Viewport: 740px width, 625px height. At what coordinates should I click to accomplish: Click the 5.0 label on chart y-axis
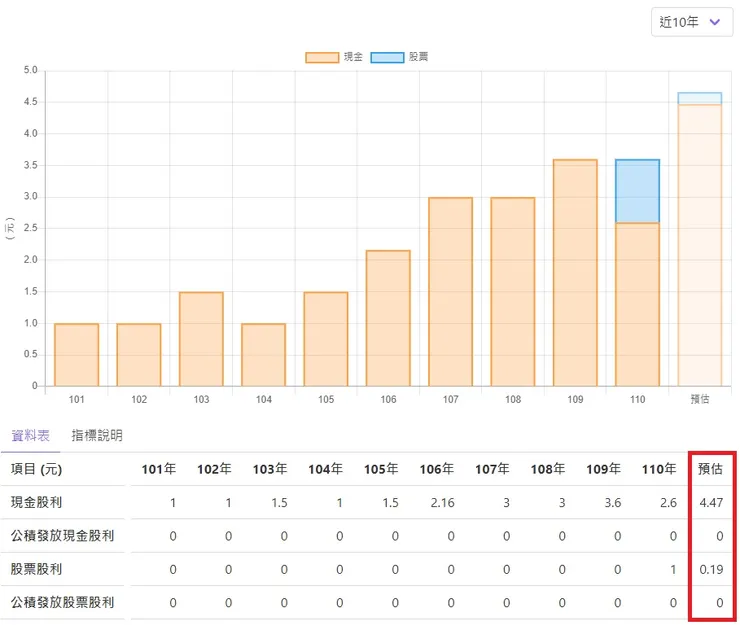[x=31, y=70]
